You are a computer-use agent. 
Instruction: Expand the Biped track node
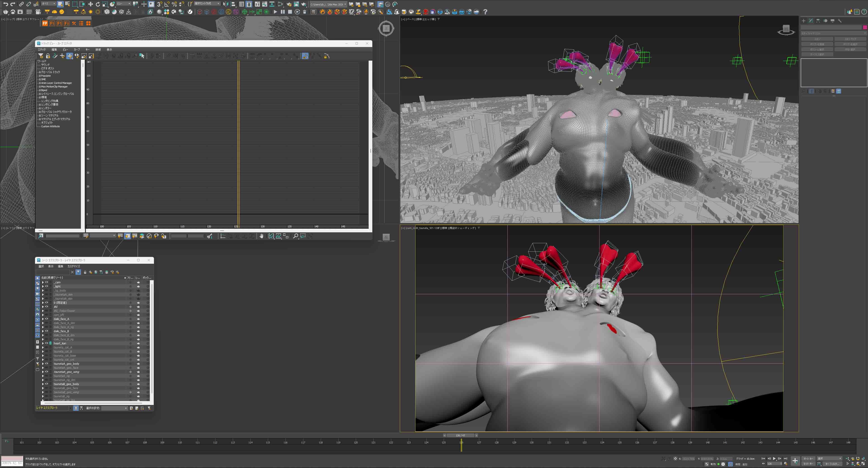coord(39,90)
